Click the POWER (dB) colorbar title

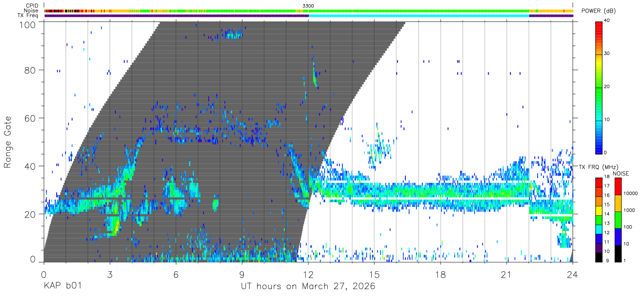point(599,11)
